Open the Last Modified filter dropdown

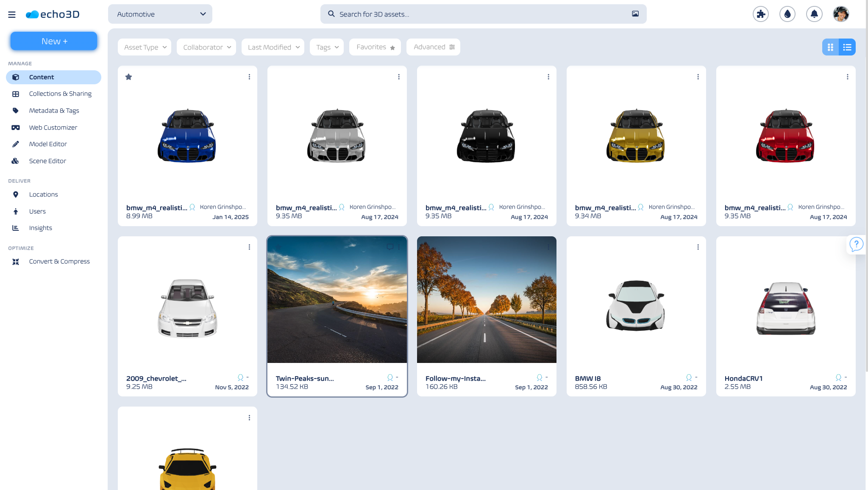click(273, 47)
